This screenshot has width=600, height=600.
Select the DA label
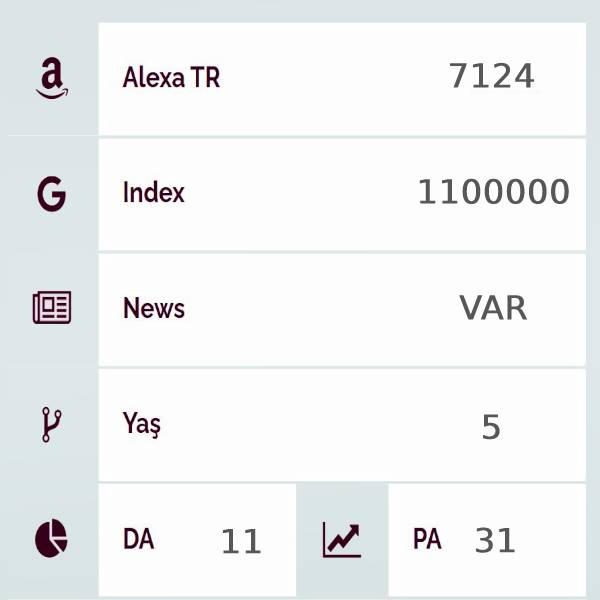[x=139, y=539]
